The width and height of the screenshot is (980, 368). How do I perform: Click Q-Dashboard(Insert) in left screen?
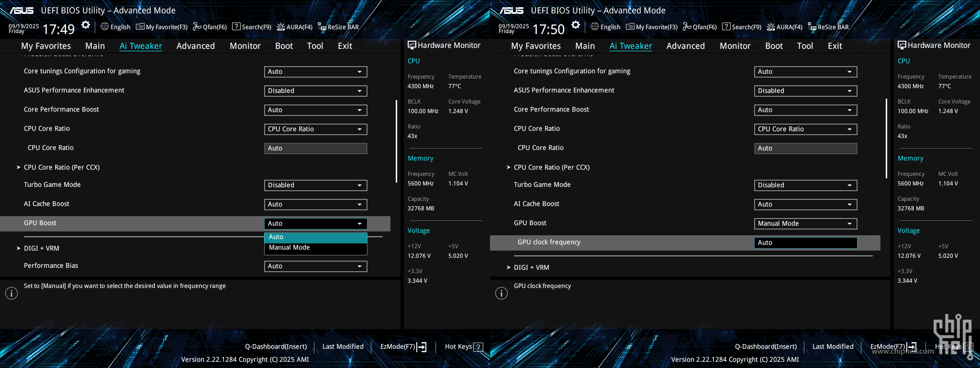pos(276,346)
